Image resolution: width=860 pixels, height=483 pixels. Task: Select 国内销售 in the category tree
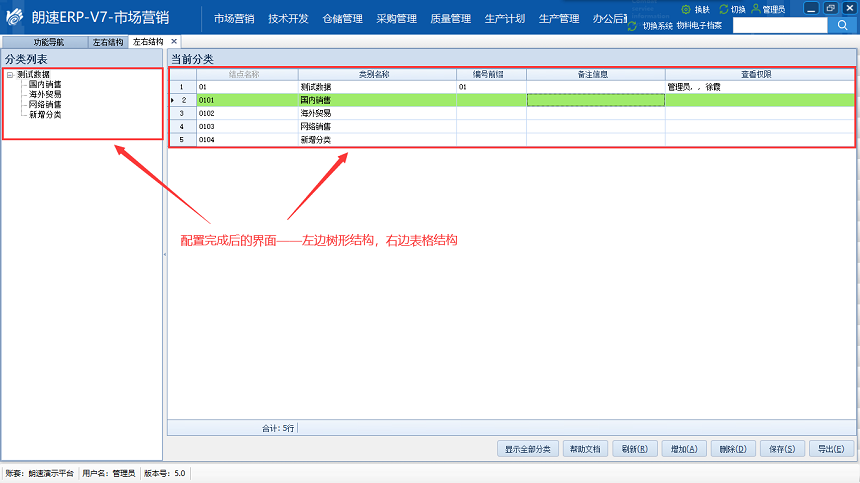pyautogui.click(x=45, y=85)
